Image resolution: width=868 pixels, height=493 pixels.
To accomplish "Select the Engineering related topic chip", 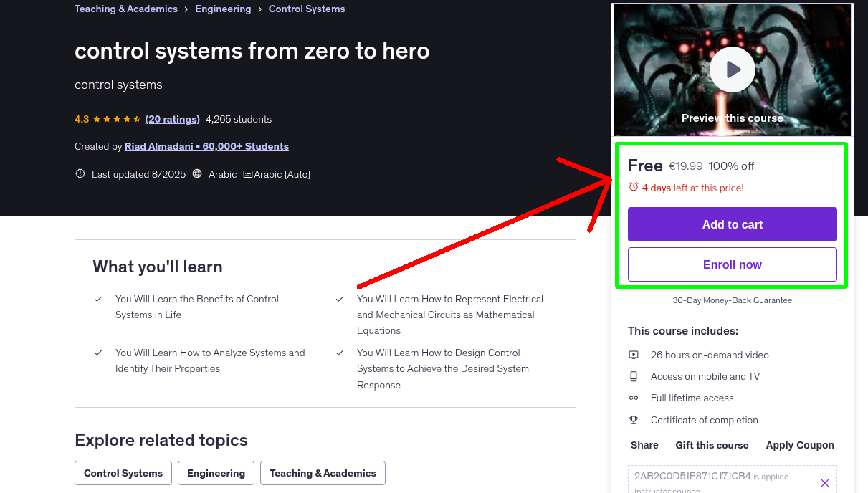I will (216, 473).
